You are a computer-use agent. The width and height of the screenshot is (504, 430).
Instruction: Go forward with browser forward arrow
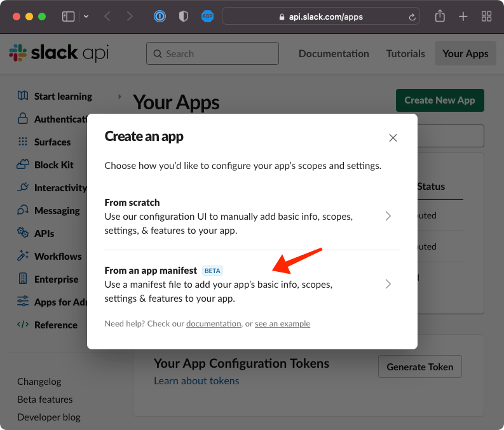130,17
